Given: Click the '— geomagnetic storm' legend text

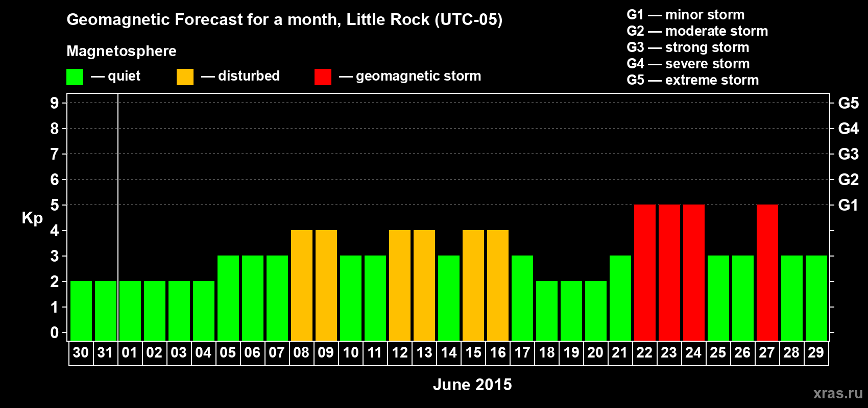Looking at the screenshot, I should 410,76.
